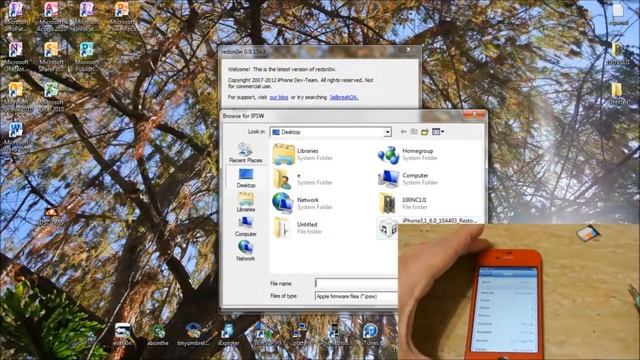Close the Browse for IPSW dialog
Image resolution: width=640 pixels, height=360 pixels.
(x=474, y=115)
